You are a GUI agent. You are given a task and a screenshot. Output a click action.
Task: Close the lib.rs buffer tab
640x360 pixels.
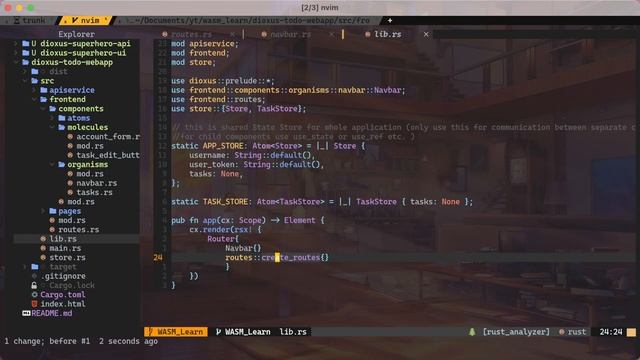(x=426, y=34)
